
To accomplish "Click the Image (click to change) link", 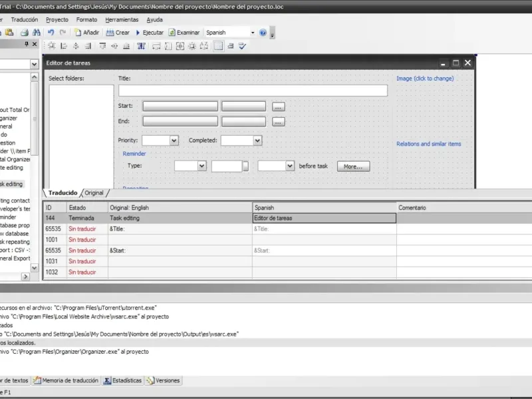I will point(425,78).
